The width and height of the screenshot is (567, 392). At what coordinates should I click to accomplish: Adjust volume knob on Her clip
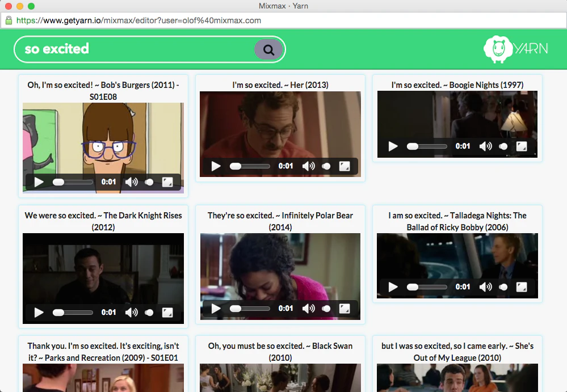coord(326,166)
